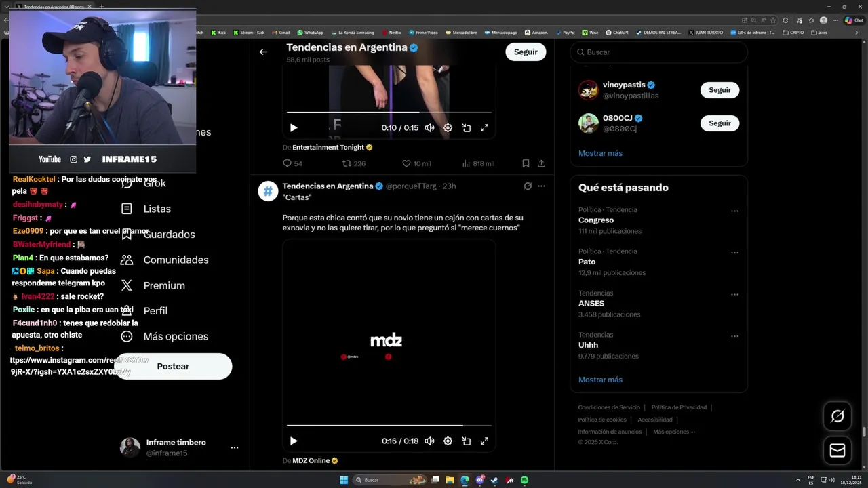The width and height of the screenshot is (868, 488).
Task: Expand the Entertainment Tonight video to fullscreen
Action: coord(485,127)
